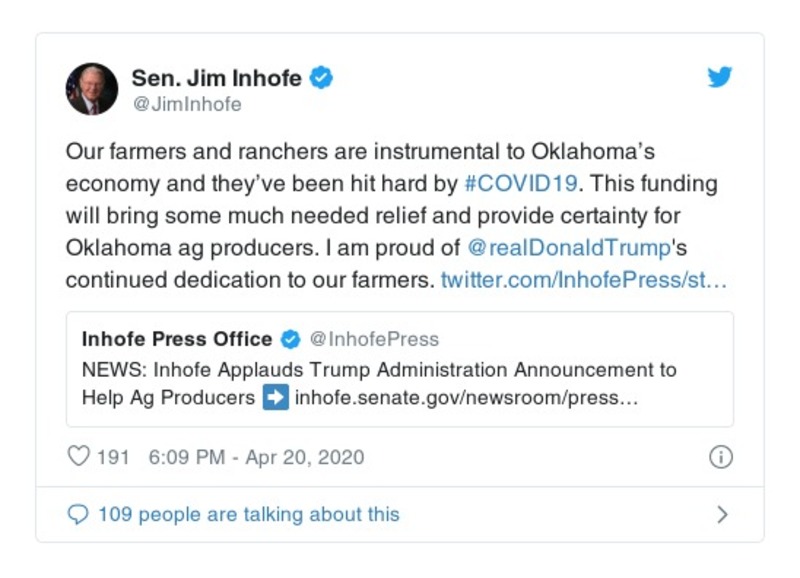Click the Twitter bird logo

click(720, 78)
